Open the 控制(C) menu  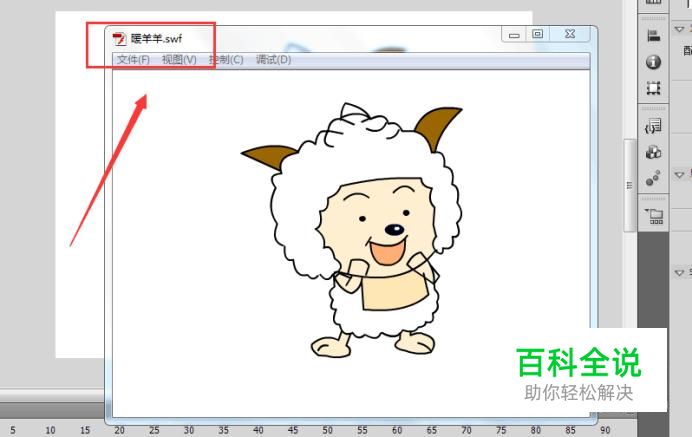[x=226, y=60]
